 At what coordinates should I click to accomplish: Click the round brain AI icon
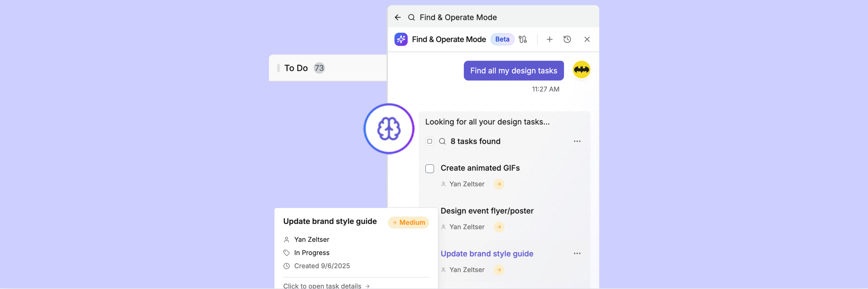point(389,129)
